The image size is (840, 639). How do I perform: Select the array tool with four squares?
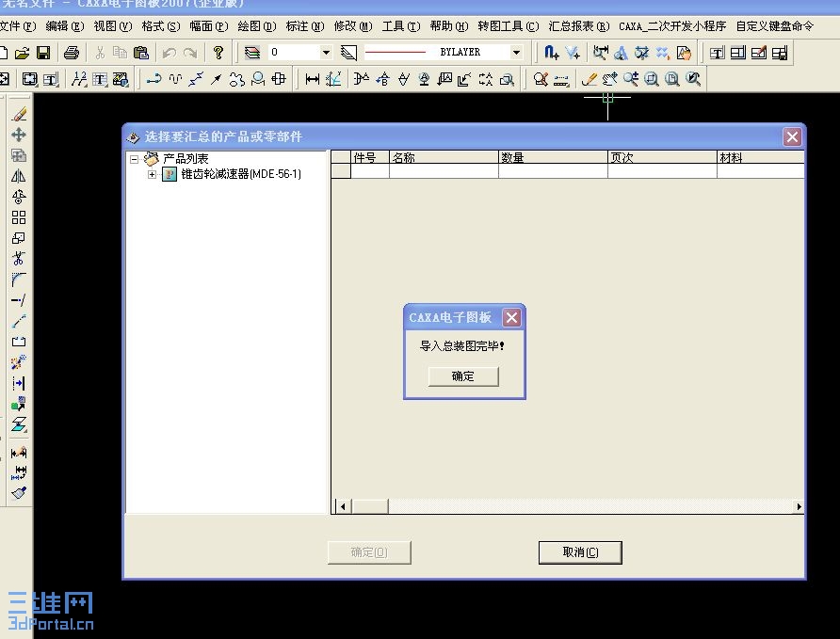pyautogui.click(x=19, y=217)
